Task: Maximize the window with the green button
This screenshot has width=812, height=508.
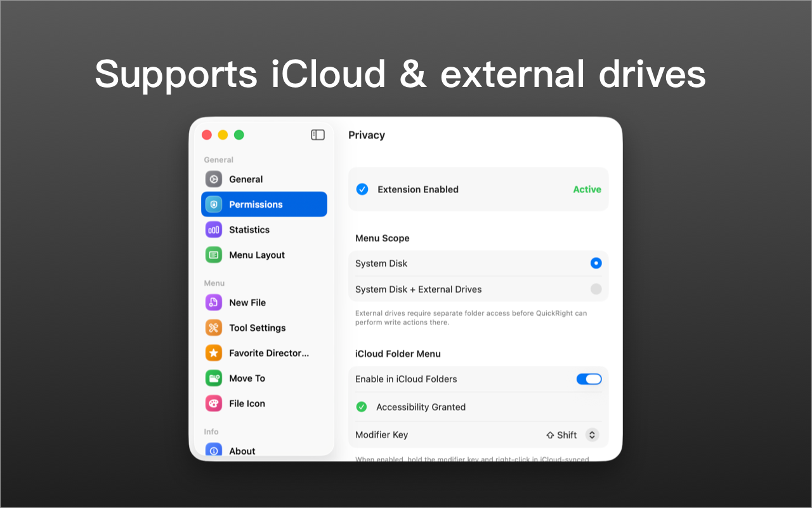Action: point(239,135)
